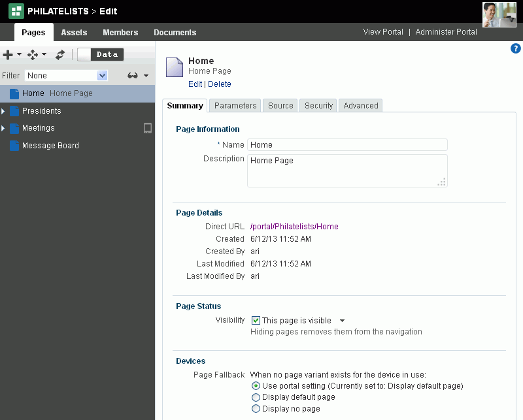Click the Refresh pages icon
523x420 pixels.
[60, 54]
